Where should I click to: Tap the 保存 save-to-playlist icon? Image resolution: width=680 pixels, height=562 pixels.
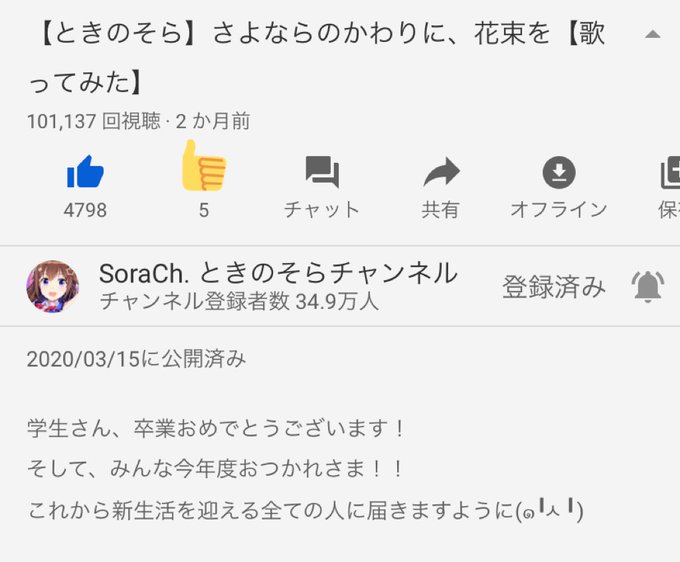point(670,172)
